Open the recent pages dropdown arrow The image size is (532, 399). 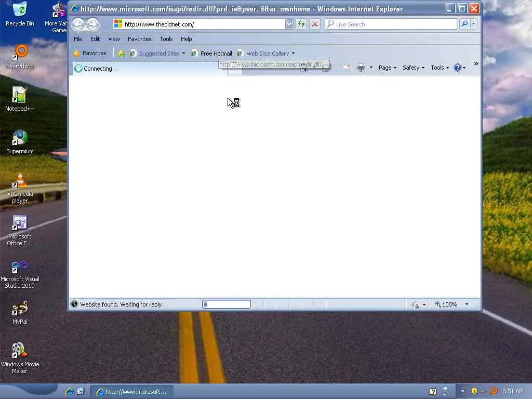coord(104,24)
